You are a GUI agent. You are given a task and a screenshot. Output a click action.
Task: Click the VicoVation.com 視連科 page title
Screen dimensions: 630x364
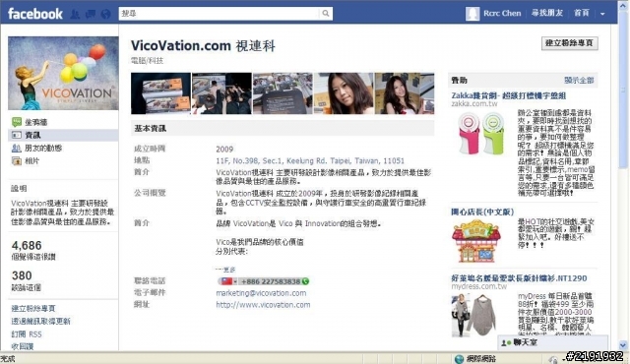click(x=203, y=46)
